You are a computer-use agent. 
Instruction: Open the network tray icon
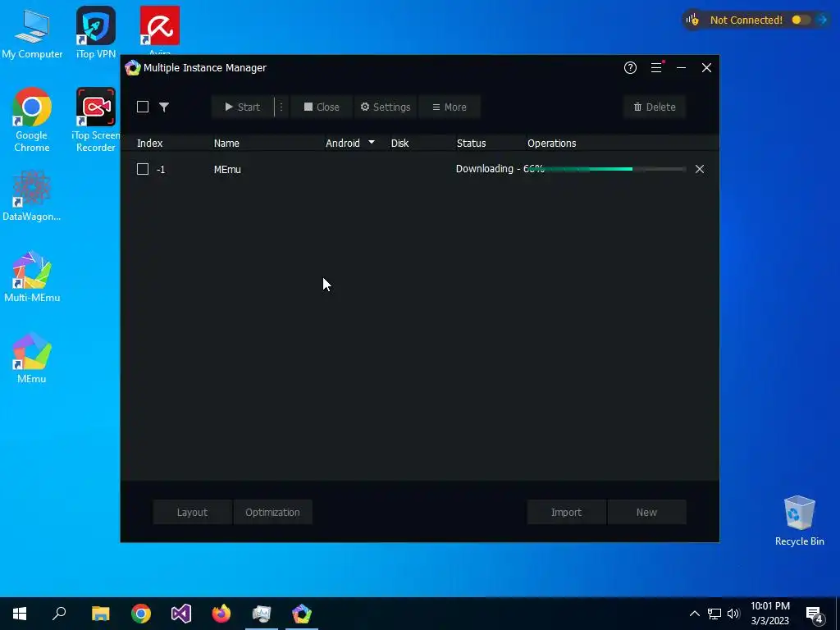click(x=714, y=614)
